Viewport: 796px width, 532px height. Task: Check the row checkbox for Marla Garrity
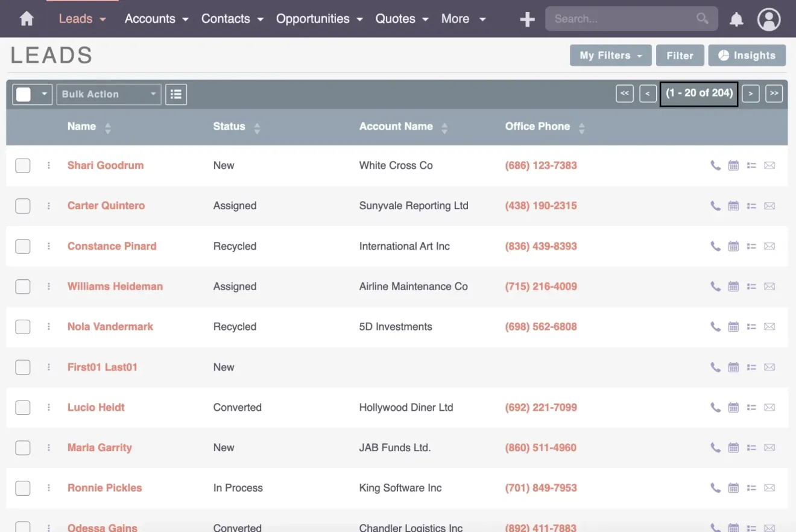[x=22, y=448]
